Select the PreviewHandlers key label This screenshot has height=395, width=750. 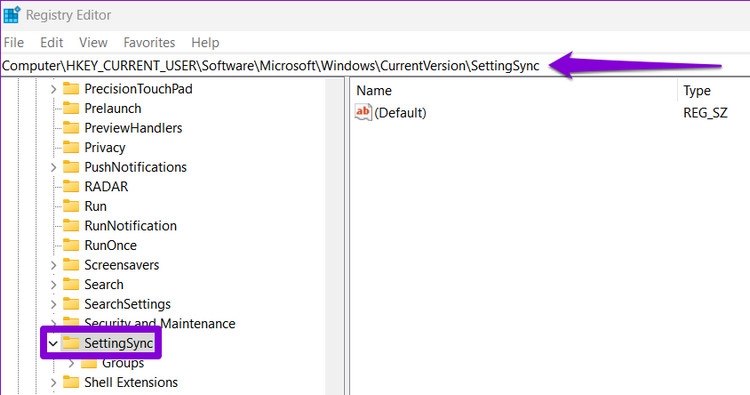(133, 128)
